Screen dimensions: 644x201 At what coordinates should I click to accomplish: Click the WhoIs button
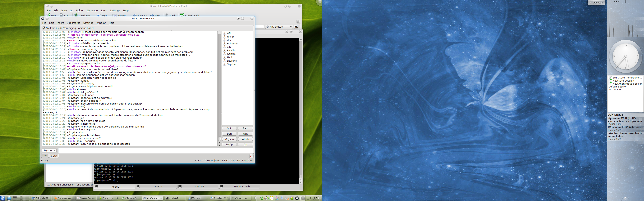(x=245, y=139)
